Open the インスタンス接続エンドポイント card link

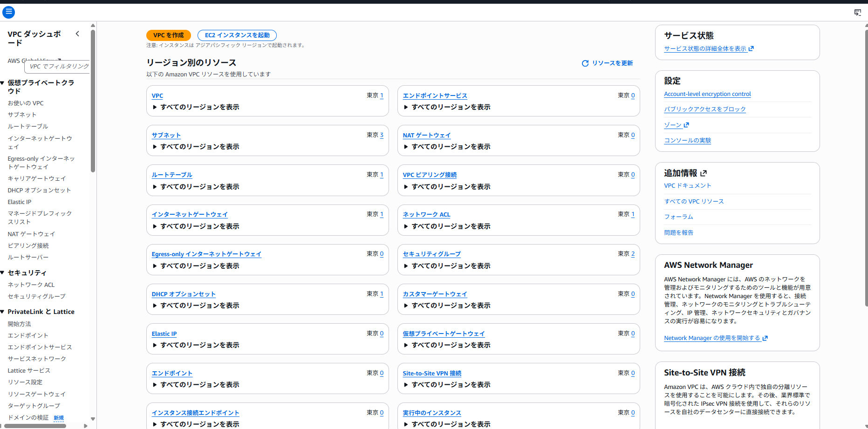click(195, 413)
